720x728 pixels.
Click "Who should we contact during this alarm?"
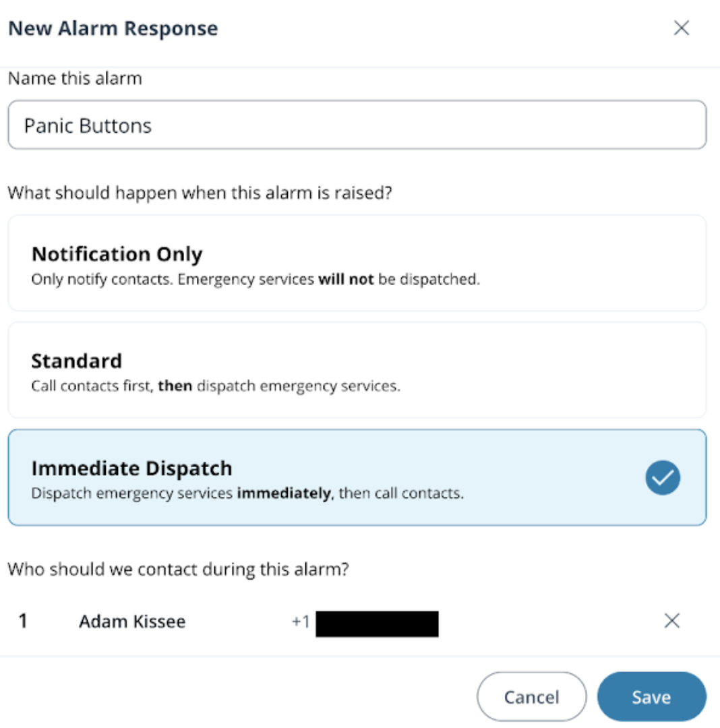click(178, 569)
